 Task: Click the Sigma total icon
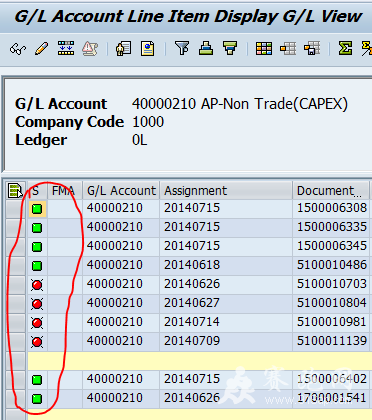click(345, 49)
